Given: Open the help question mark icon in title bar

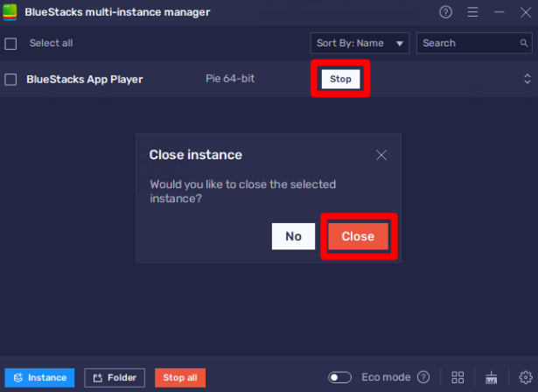Looking at the screenshot, I should [445, 12].
